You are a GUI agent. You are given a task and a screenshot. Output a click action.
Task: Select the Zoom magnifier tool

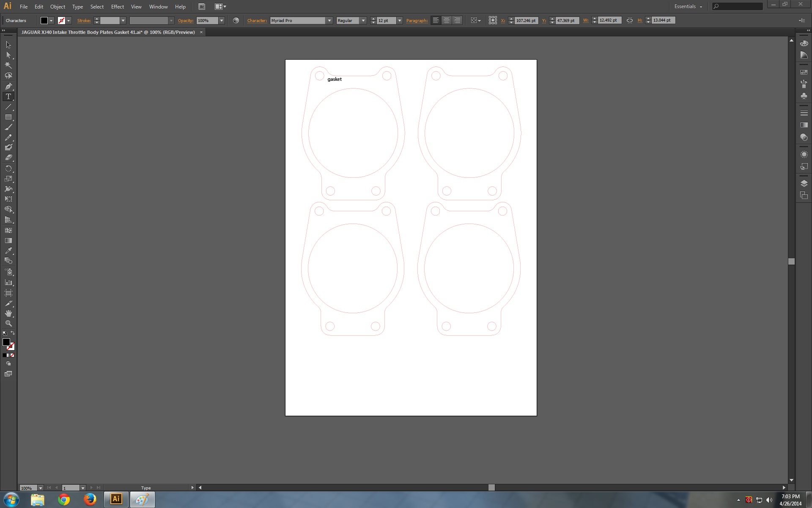[x=8, y=323]
